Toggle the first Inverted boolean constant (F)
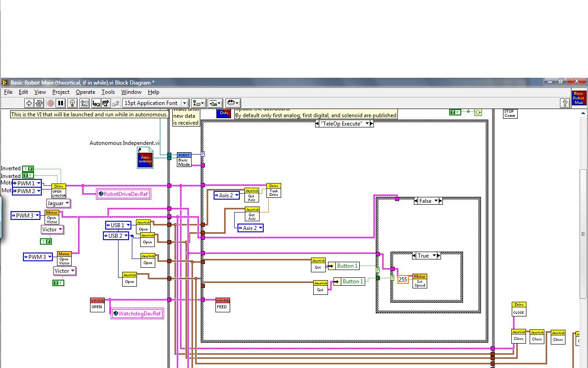This screenshot has width=588, height=368. [28, 169]
